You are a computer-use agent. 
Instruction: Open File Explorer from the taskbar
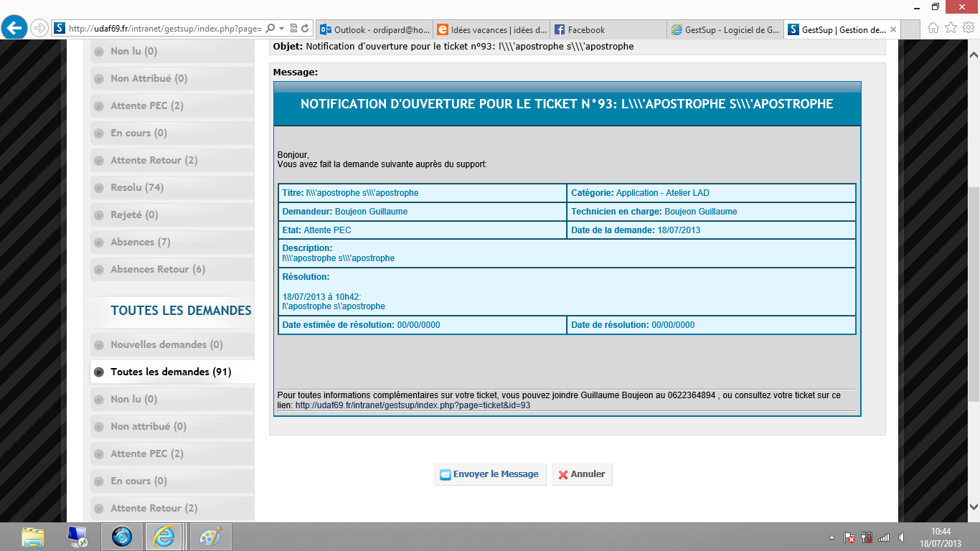pos(33,537)
